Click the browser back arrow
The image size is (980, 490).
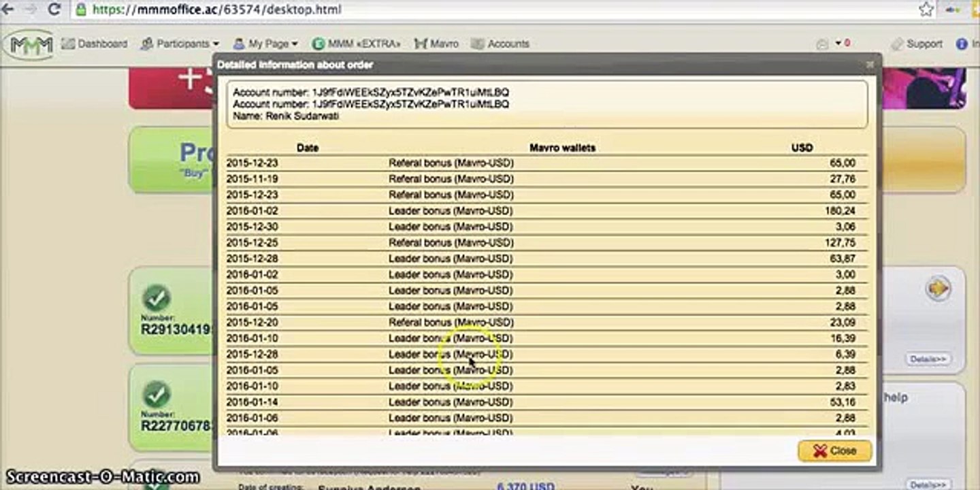coord(8,10)
